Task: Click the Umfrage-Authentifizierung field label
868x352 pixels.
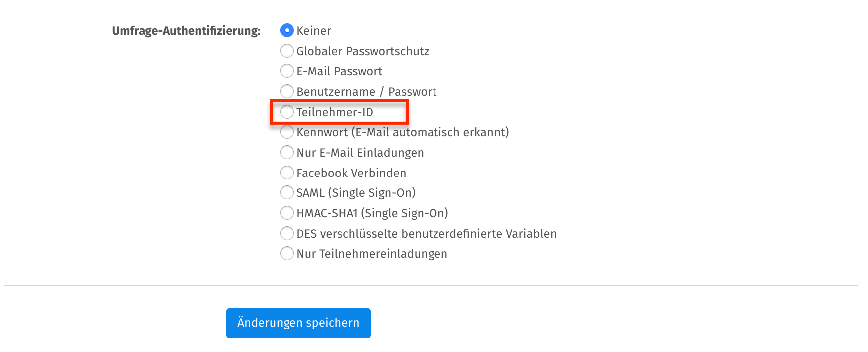Action: pyautogui.click(x=187, y=30)
